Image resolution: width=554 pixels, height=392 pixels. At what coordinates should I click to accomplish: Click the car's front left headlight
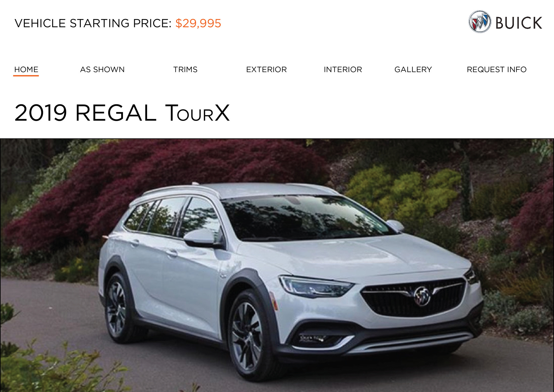pos(316,287)
